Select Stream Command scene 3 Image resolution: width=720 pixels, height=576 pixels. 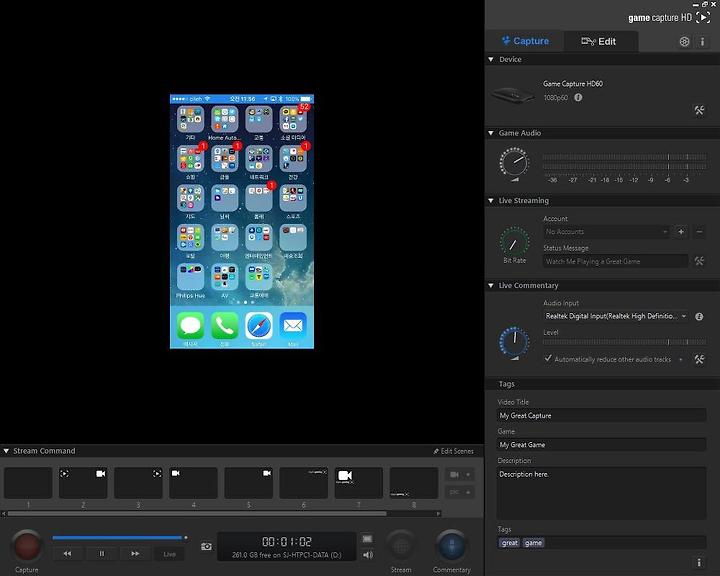138,483
